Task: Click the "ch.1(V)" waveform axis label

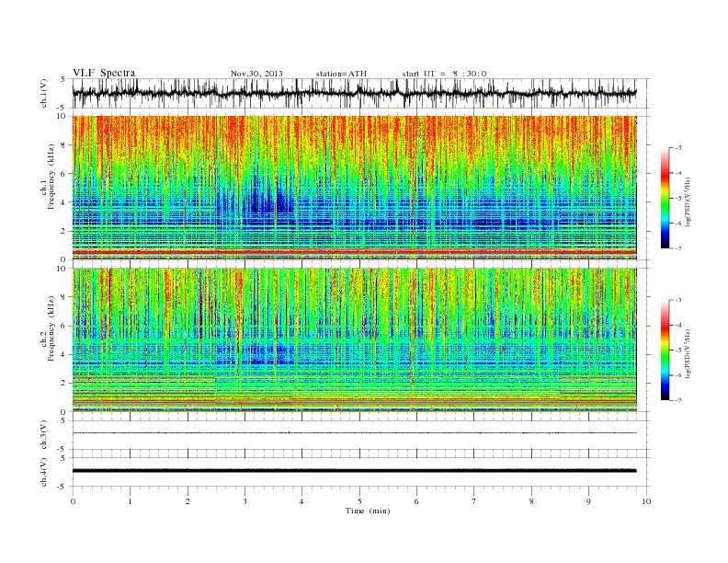Action: coord(44,93)
